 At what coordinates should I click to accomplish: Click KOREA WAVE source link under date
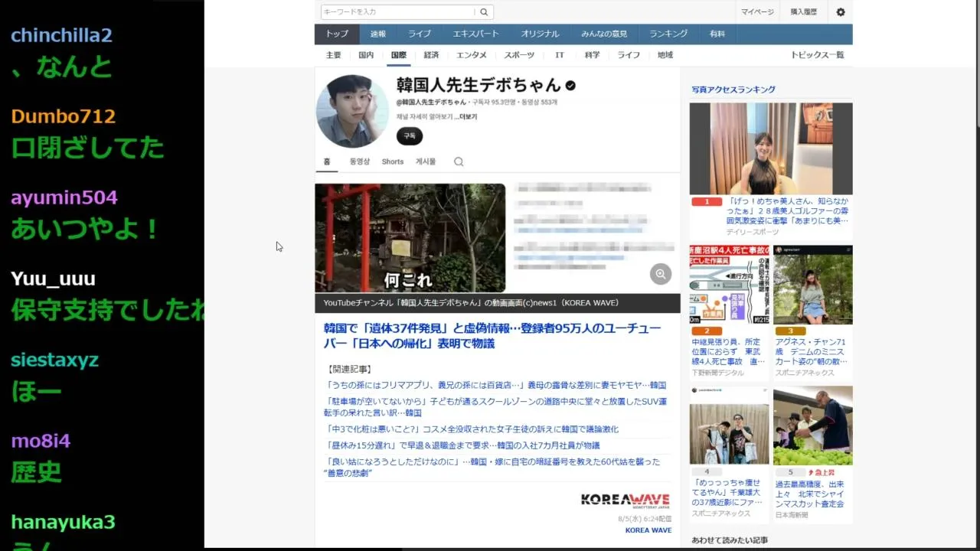coord(648,530)
